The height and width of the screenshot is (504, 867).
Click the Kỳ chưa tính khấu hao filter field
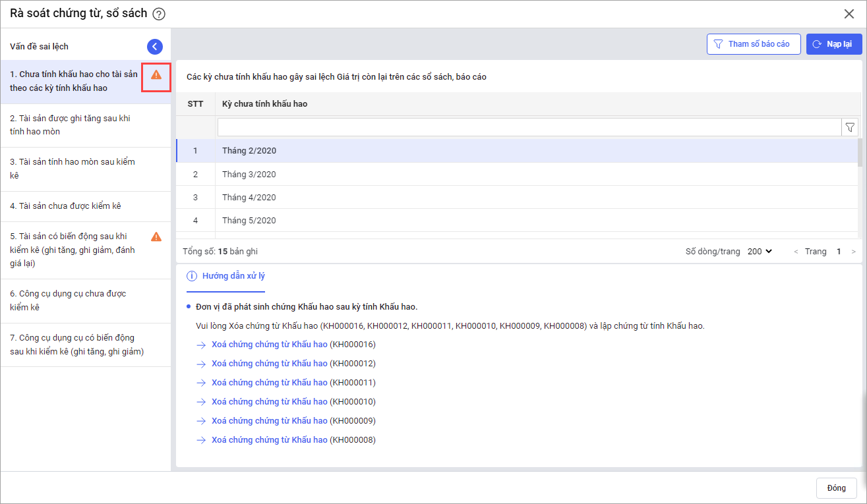coord(529,127)
